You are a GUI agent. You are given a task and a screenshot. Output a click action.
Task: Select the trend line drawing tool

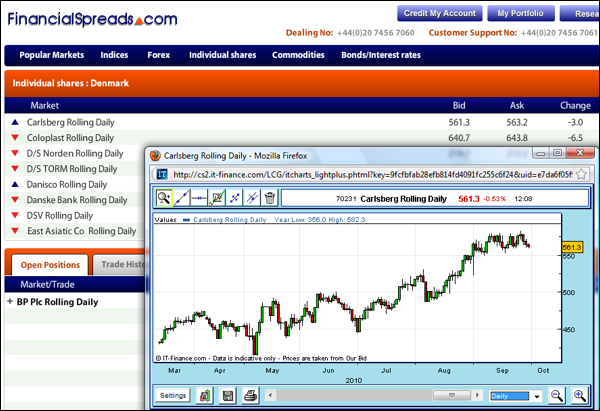[x=182, y=198]
